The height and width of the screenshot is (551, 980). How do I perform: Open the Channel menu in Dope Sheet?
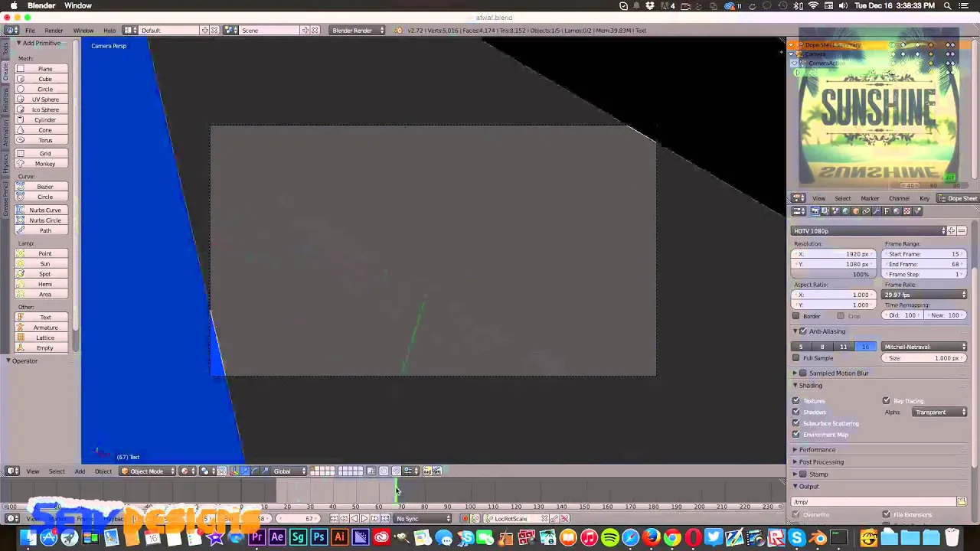click(x=899, y=199)
